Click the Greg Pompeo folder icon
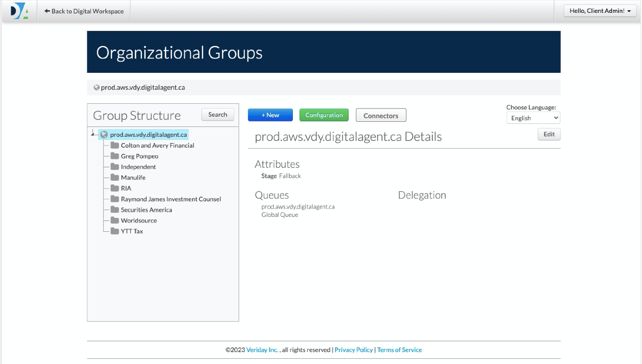 tap(115, 156)
